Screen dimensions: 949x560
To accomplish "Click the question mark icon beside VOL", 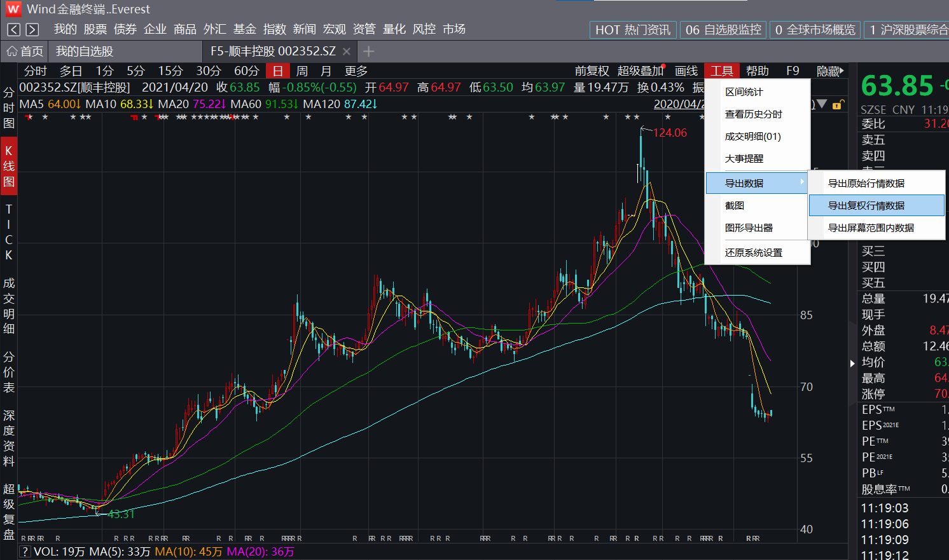I will point(25,552).
